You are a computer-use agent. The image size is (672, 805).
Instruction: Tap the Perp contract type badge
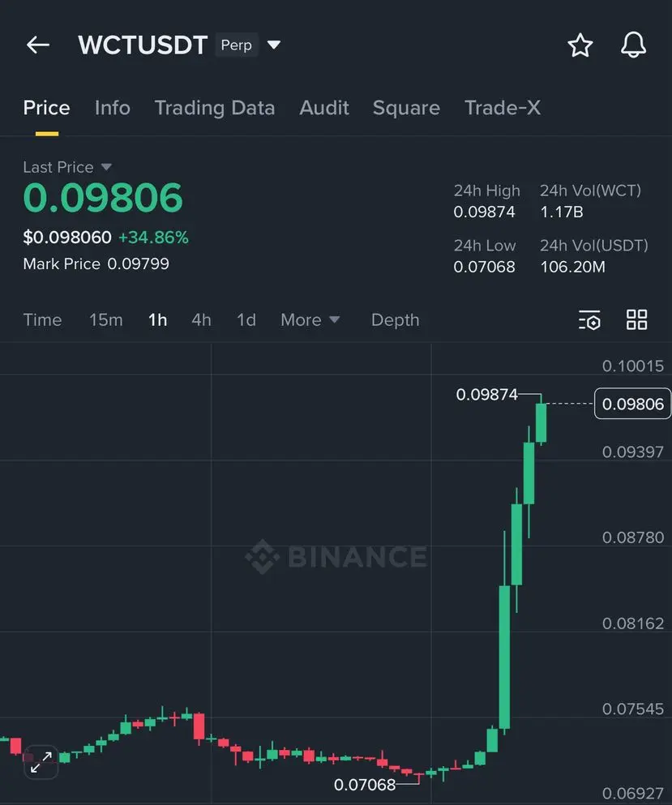pyautogui.click(x=236, y=45)
